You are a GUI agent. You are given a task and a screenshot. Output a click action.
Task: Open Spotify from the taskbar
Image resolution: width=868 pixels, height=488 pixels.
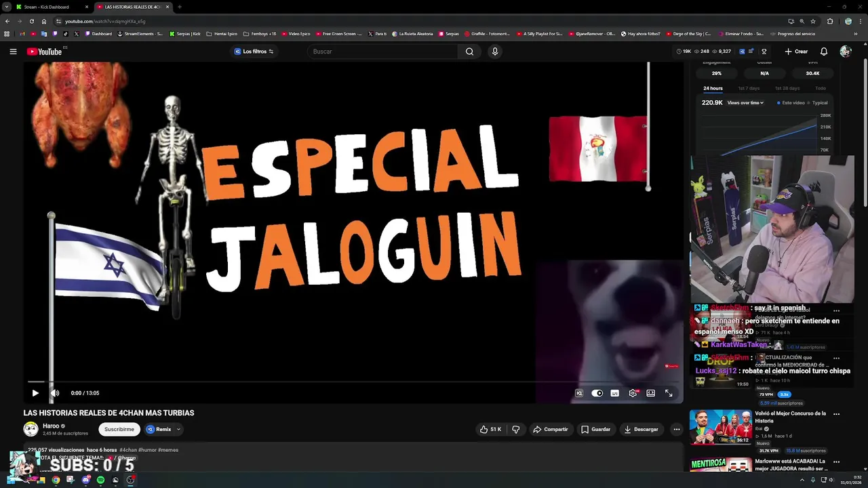pyautogui.click(x=100, y=480)
